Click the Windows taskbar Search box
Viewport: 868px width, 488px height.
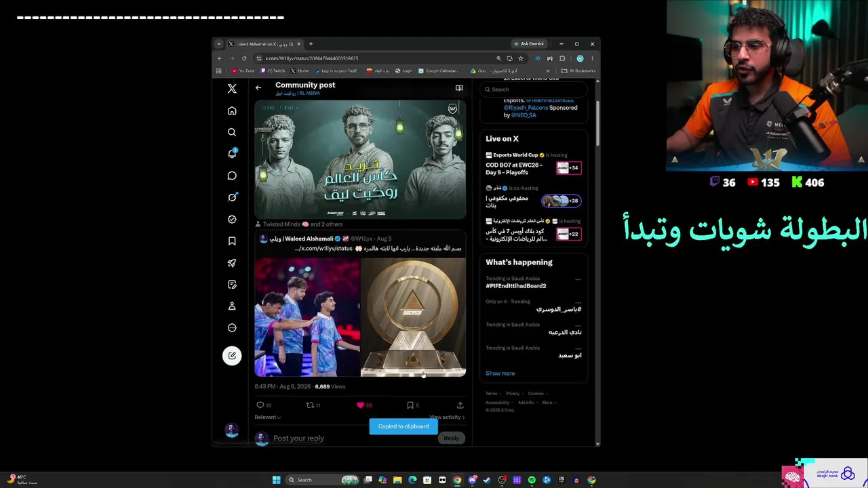[323, 480]
